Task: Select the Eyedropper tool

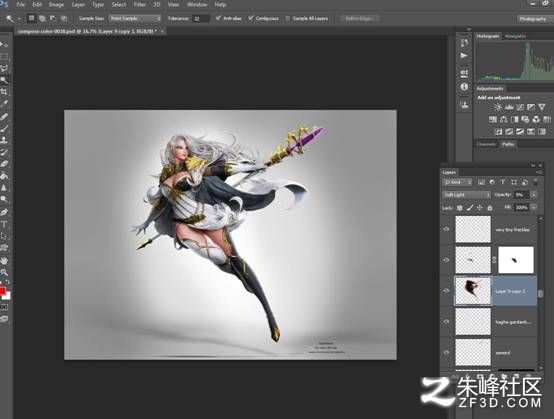Action: [4, 104]
